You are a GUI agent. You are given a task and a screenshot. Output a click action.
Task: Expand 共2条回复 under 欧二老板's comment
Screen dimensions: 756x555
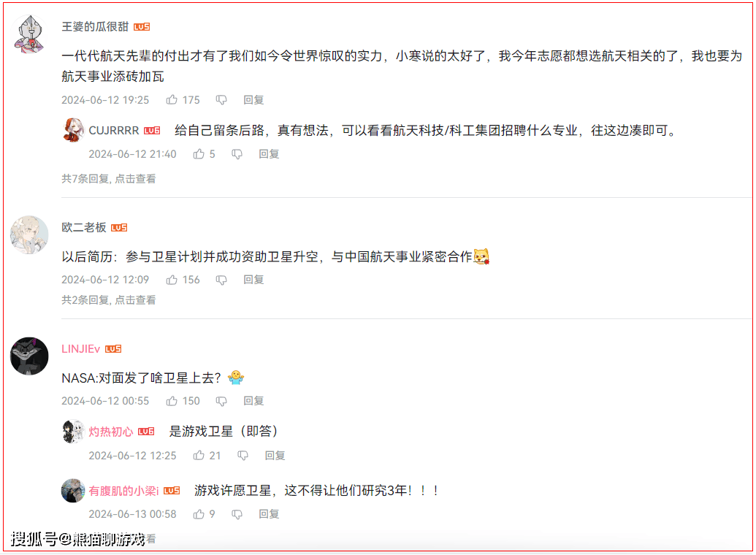109,300
